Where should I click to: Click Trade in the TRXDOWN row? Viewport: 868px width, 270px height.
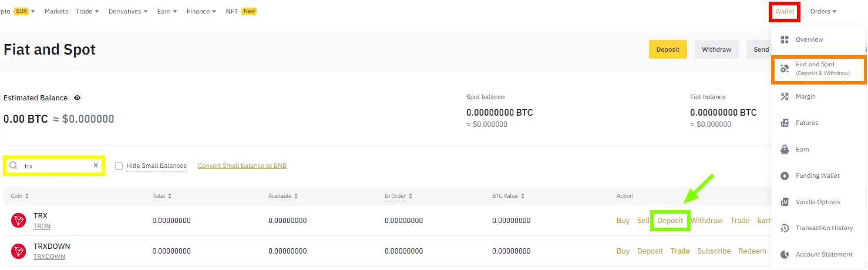tap(680, 251)
